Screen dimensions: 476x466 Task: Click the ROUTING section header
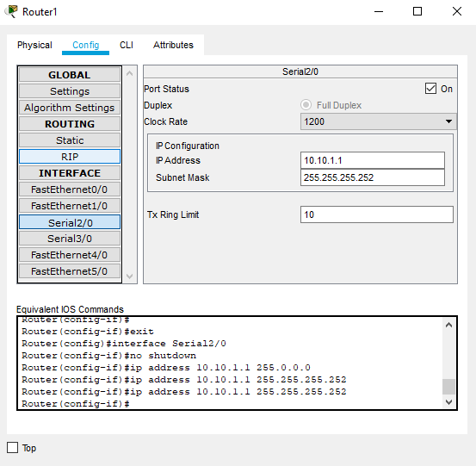tap(70, 124)
